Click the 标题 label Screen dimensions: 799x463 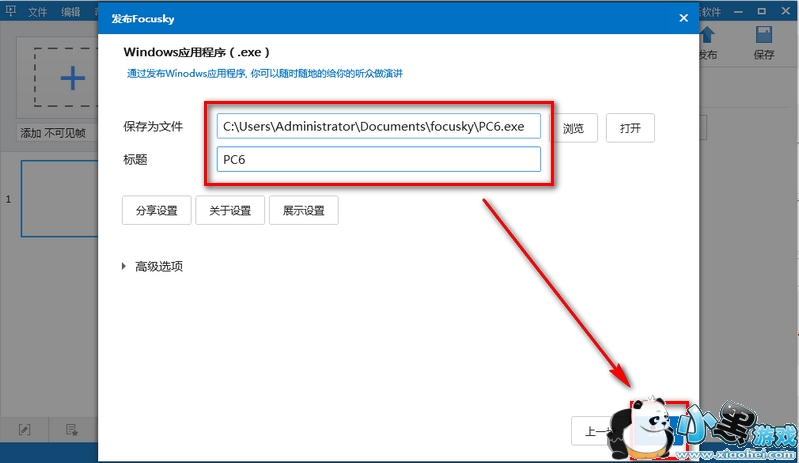tap(135, 159)
